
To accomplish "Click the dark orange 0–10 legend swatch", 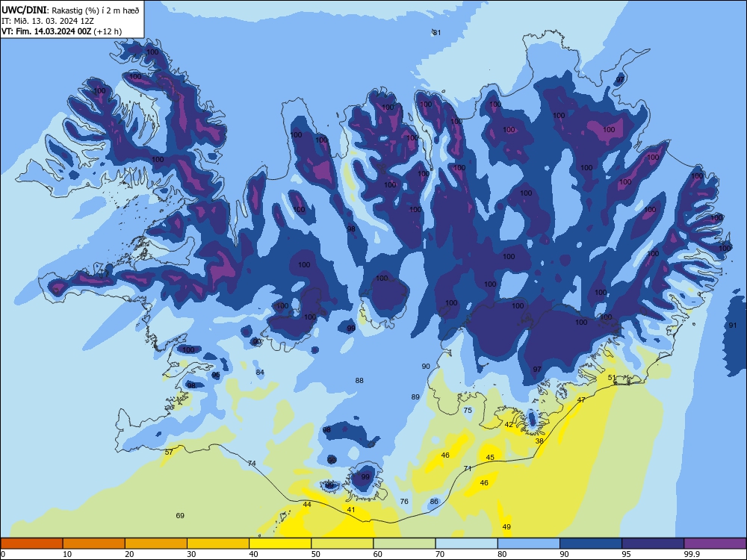I will pos(31,544).
